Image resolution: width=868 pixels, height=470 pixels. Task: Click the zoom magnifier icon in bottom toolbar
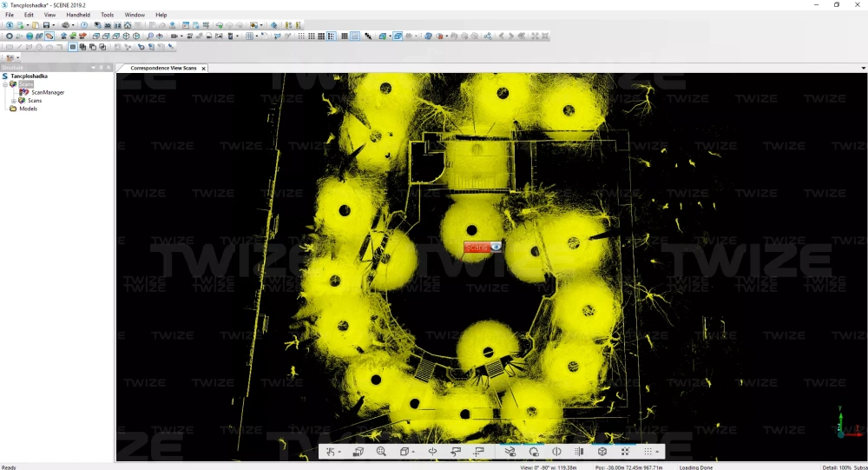click(x=381, y=452)
